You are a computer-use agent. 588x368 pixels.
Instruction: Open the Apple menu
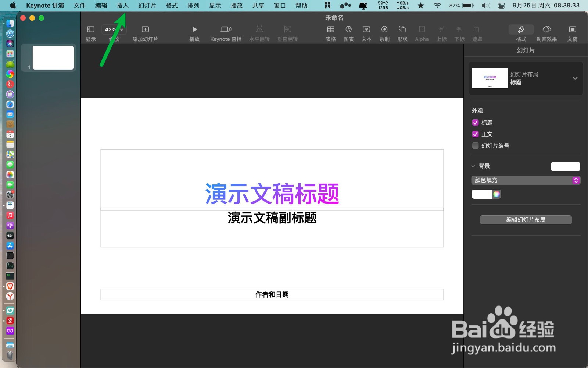click(x=13, y=6)
